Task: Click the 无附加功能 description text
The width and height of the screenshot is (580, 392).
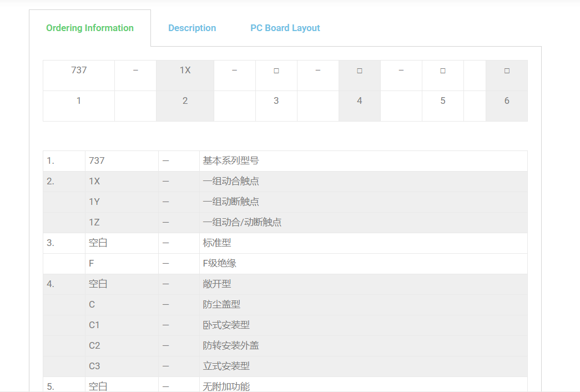Action: click(x=226, y=386)
